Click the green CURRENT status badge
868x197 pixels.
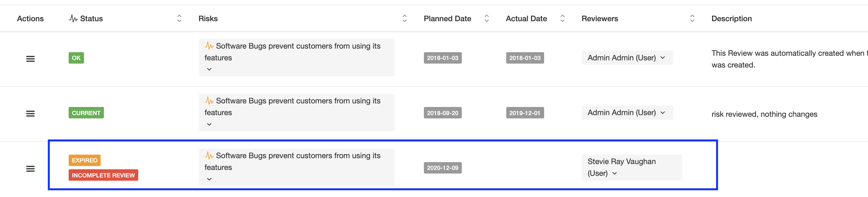pyautogui.click(x=86, y=113)
